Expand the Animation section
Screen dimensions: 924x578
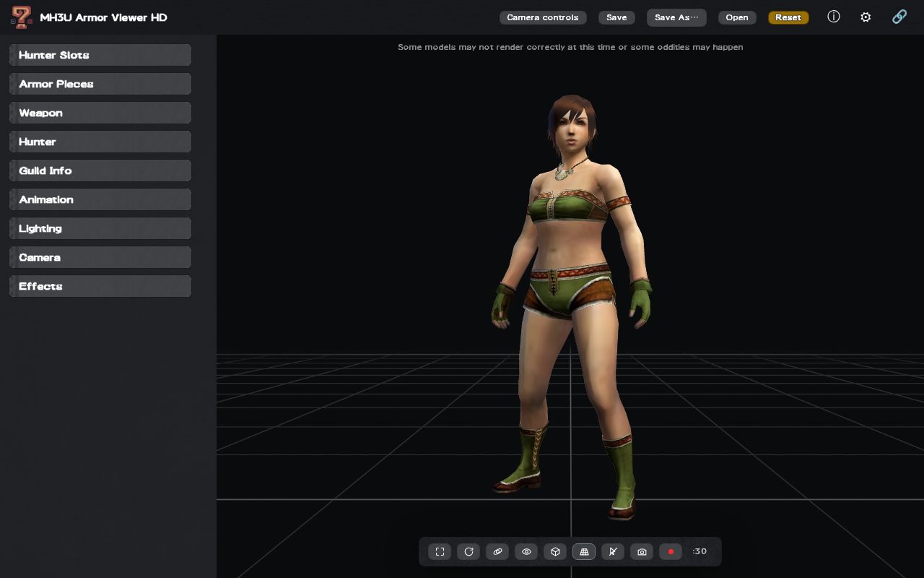(100, 199)
